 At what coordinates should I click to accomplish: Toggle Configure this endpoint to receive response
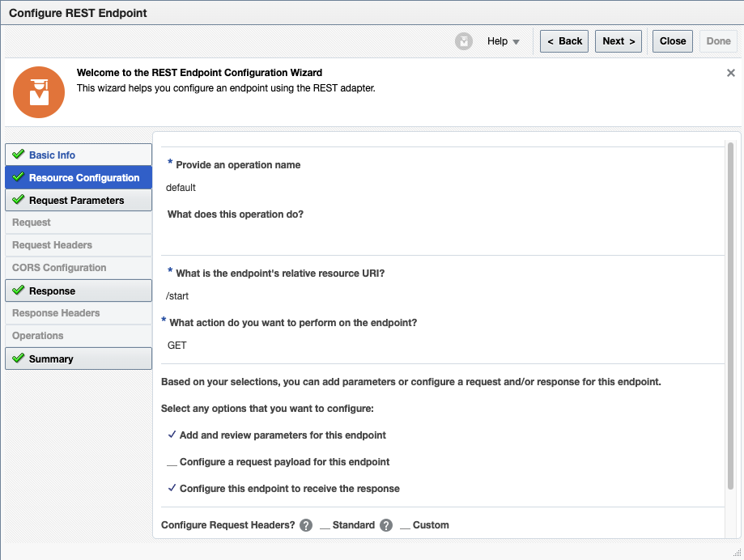172,488
